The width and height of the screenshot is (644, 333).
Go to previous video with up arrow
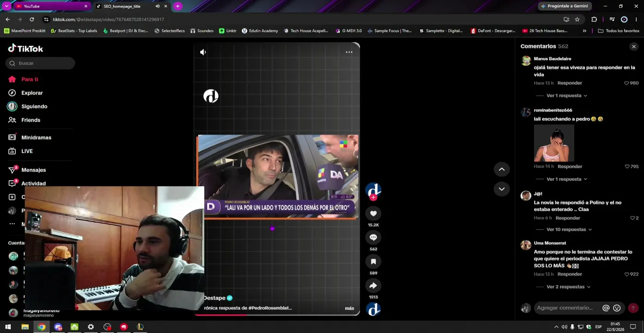pos(502,169)
